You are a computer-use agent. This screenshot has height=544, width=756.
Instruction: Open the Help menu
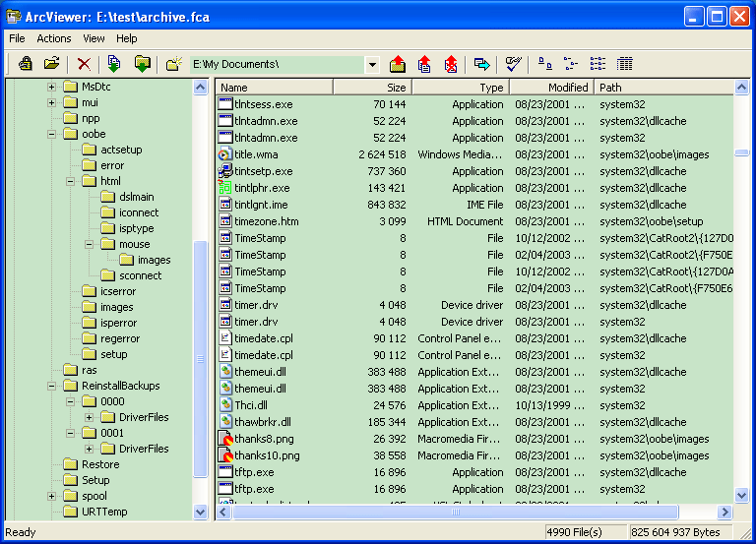click(x=126, y=38)
